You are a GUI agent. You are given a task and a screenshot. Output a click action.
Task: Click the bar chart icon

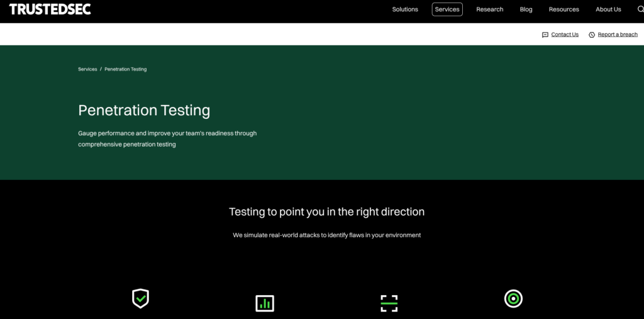click(265, 303)
